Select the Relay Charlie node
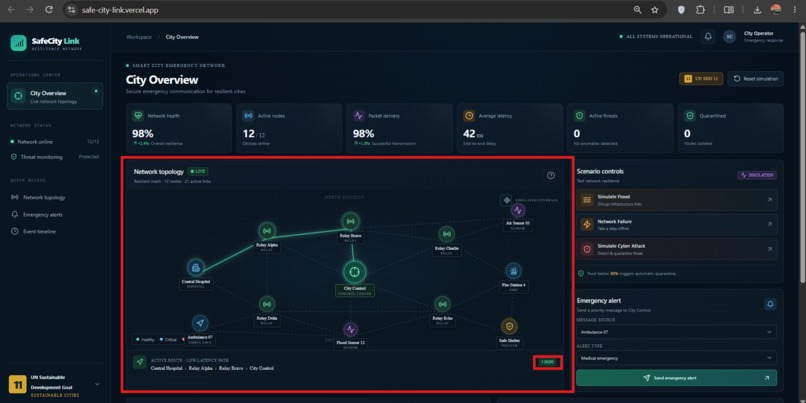This screenshot has height=403, width=806. pyautogui.click(x=447, y=234)
